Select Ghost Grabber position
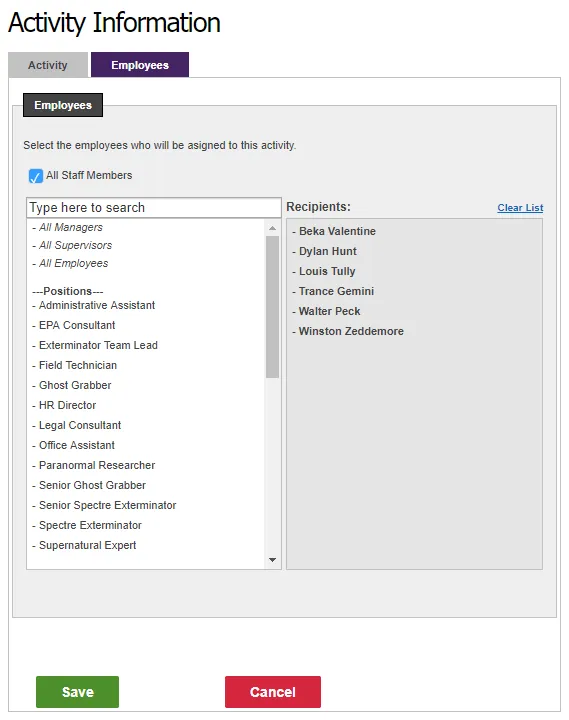 point(75,385)
